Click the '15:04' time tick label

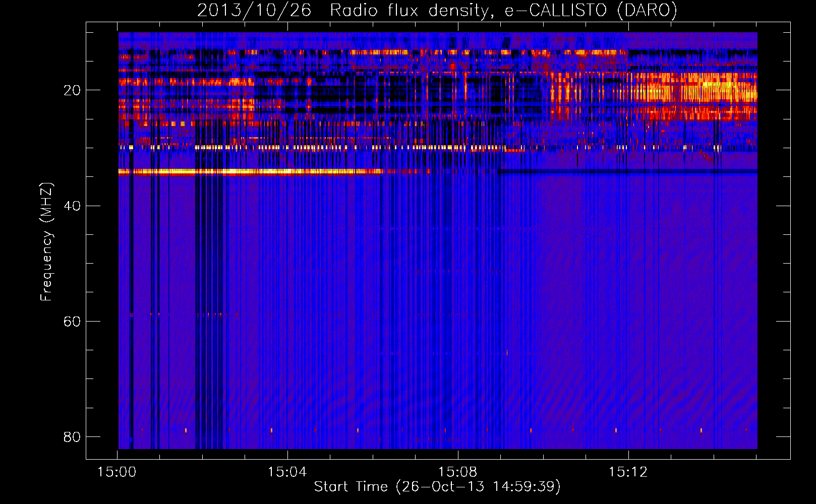[287, 472]
